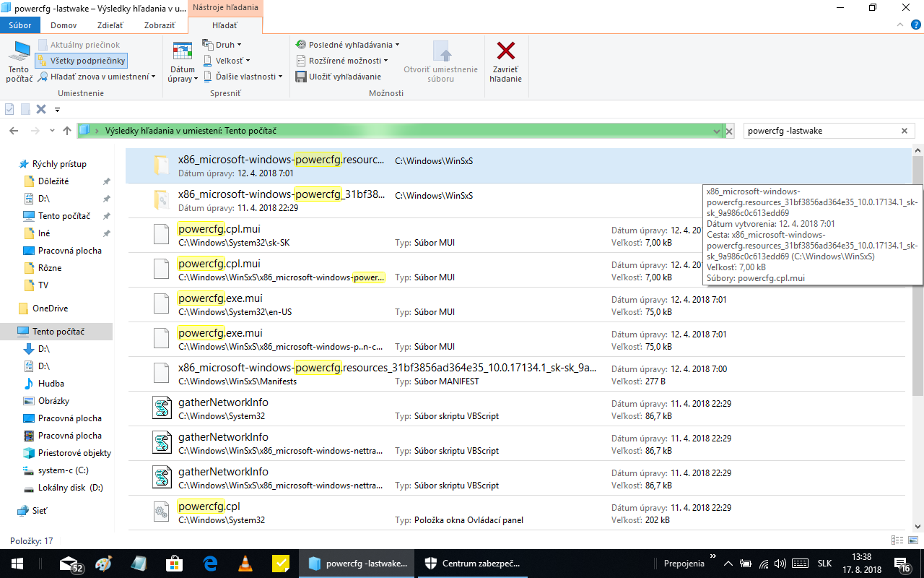924x578 pixels.
Task: Open VLC media player from the taskbar
Action: (x=245, y=564)
